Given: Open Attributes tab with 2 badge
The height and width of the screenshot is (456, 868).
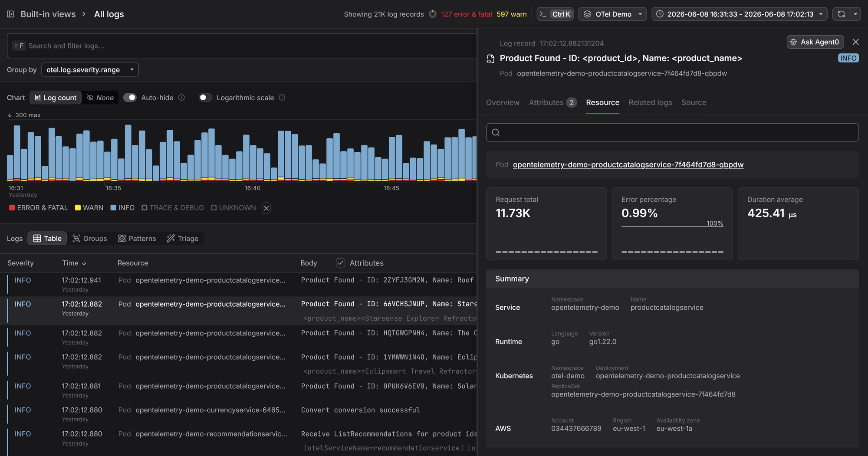Looking at the screenshot, I should (x=552, y=102).
